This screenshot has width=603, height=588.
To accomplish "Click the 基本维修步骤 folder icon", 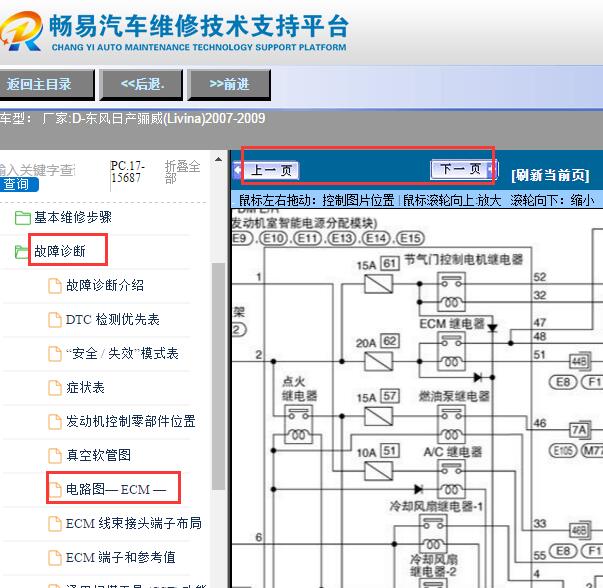I will pos(22,218).
